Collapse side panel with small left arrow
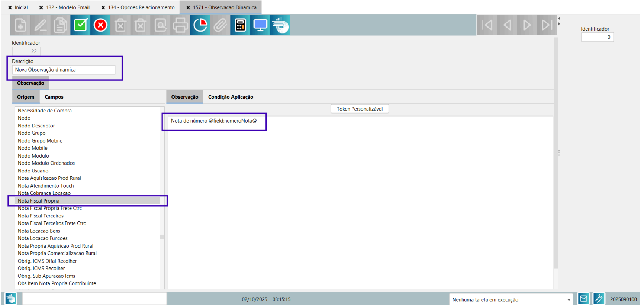 [559, 18]
